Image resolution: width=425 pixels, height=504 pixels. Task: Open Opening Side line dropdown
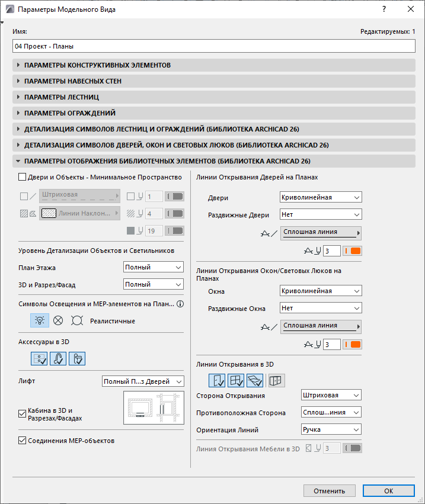coord(331,395)
